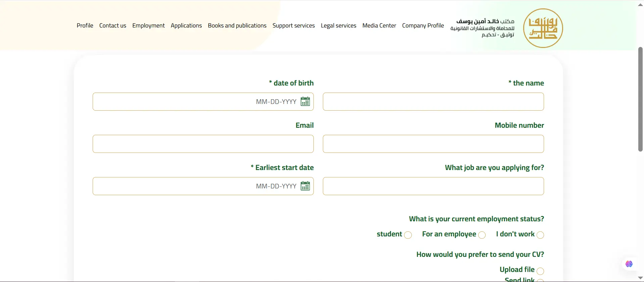Open the date of birth calendar picker icon

coord(305,101)
